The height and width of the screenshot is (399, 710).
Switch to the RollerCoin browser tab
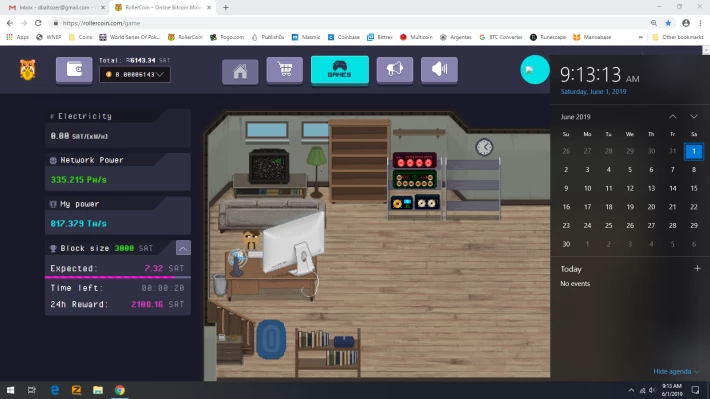tap(163, 8)
